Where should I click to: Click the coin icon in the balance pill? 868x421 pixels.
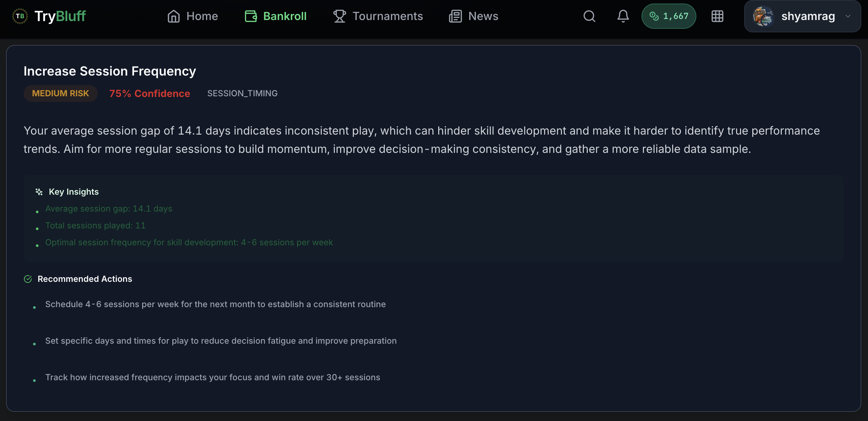(x=655, y=16)
